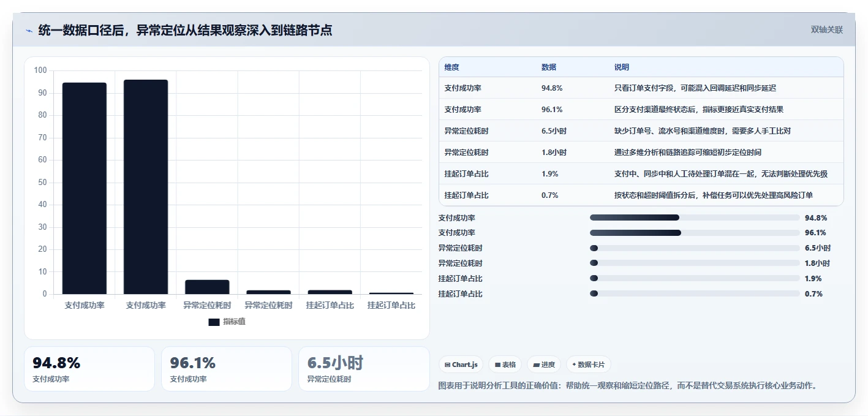The height and width of the screenshot is (416, 868).
Task: Click the description 通过多维分析和链路追踪可缩短初步定位时间
Action: click(x=688, y=153)
